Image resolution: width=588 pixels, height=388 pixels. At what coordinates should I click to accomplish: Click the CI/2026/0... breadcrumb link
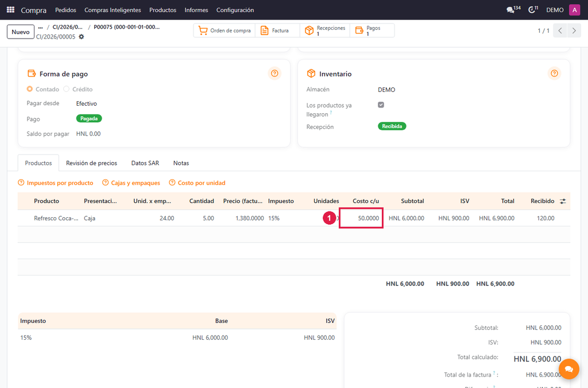68,27
